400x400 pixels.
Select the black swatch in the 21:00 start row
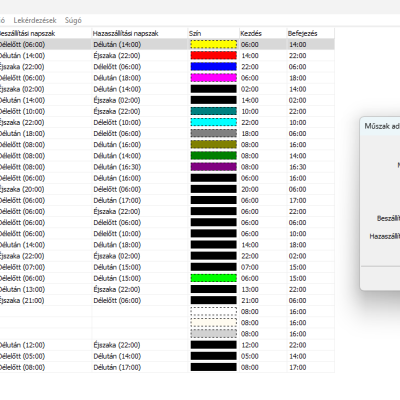[x=214, y=300]
